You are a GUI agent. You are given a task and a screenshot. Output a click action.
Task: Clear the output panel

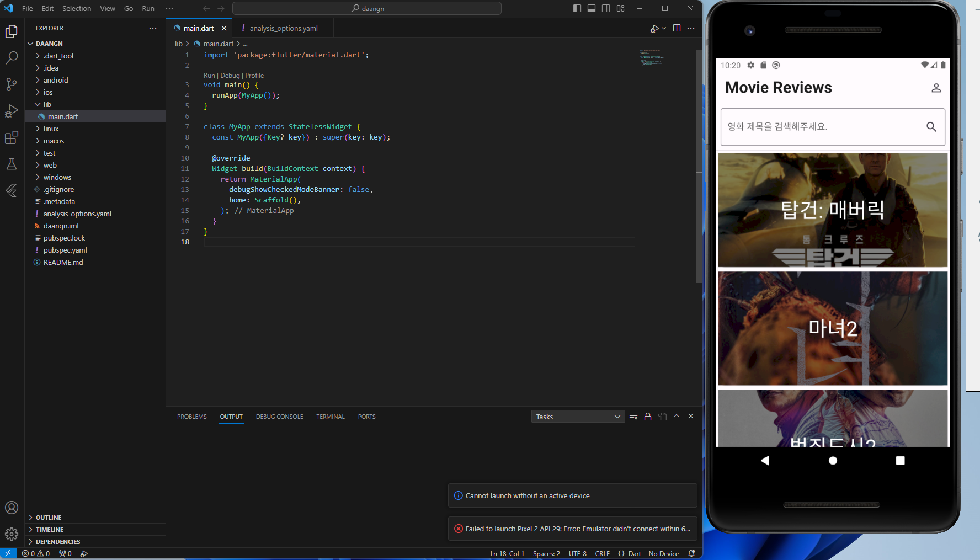pos(633,417)
